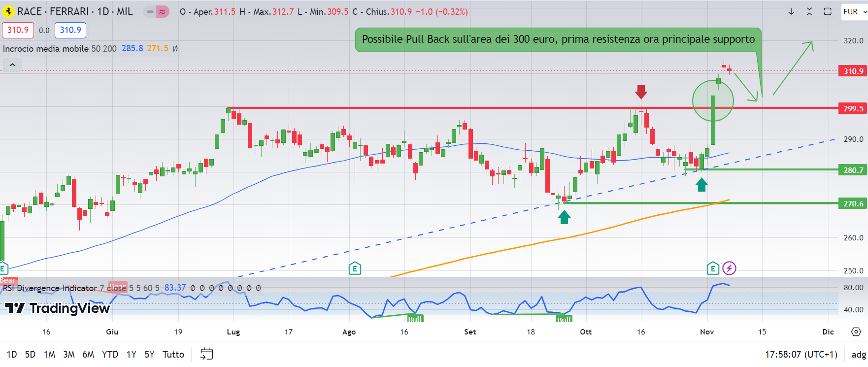Click the 271.5 moving average value
Screen dimensions: 868x367
click(x=158, y=48)
